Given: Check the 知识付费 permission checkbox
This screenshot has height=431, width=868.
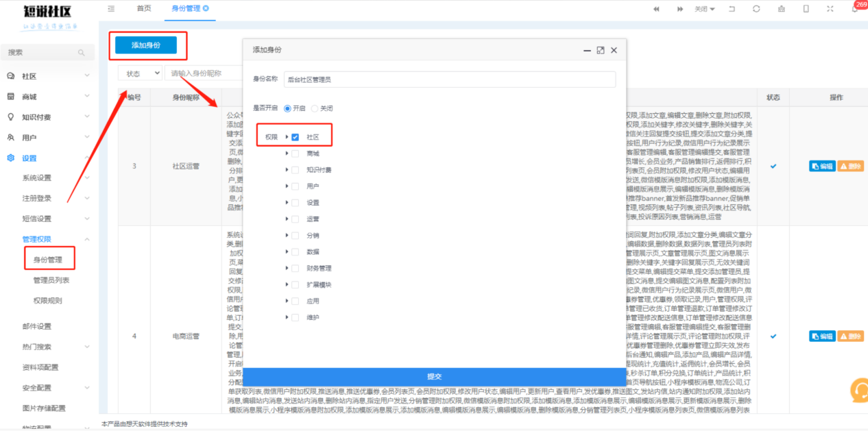Looking at the screenshot, I should (x=296, y=170).
